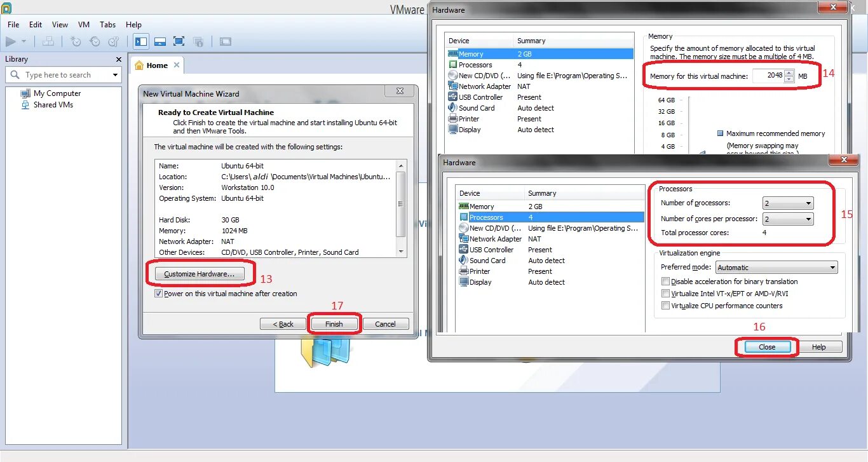The image size is (868, 462).
Task: Click the Full Screen toolbar icon
Action: click(x=179, y=42)
